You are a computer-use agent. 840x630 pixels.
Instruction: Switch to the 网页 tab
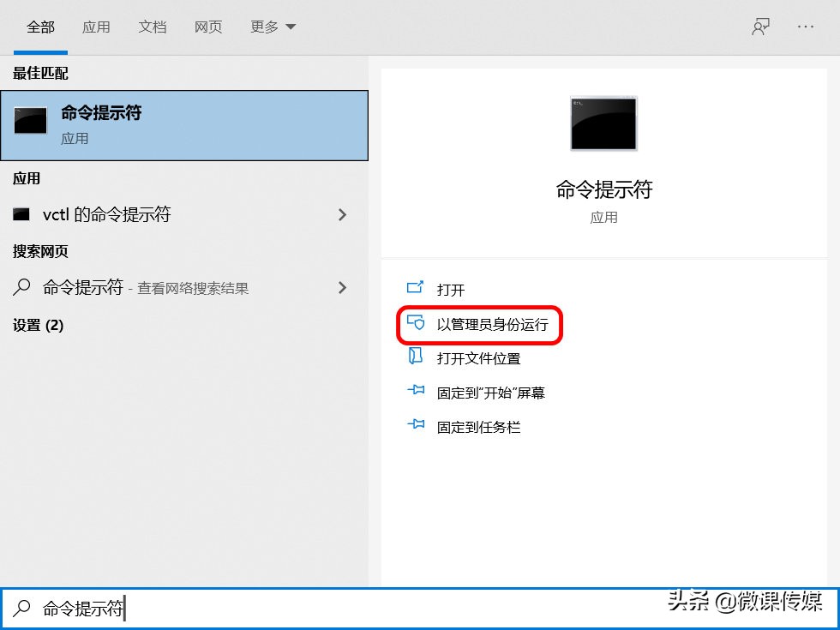point(208,27)
